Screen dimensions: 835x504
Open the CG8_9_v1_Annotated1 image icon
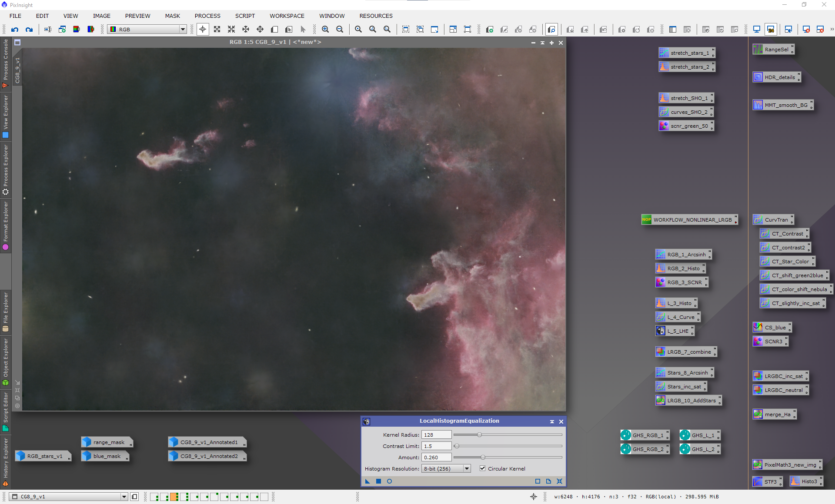(207, 442)
